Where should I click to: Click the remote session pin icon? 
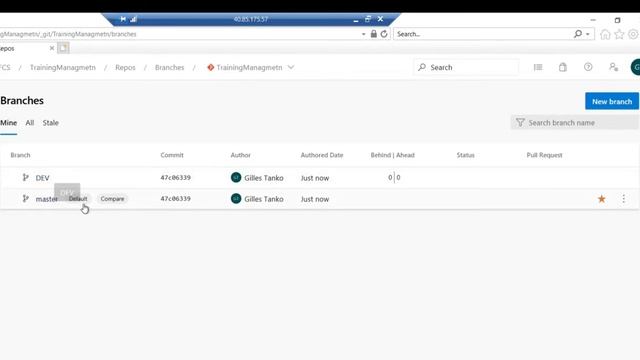[123, 19]
